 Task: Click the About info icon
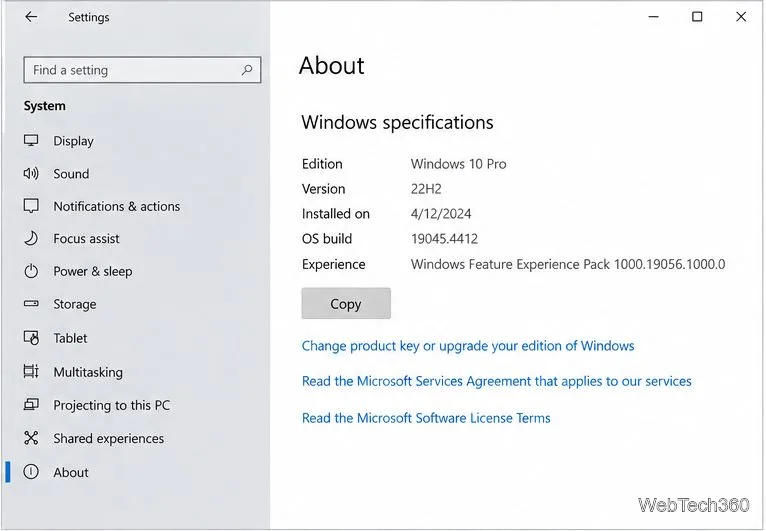click(31, 471)
